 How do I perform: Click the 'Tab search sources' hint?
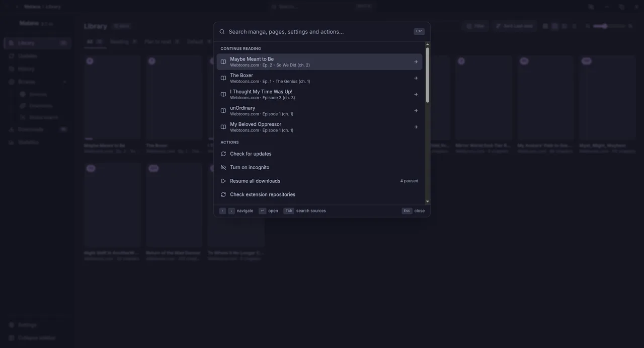305,211
